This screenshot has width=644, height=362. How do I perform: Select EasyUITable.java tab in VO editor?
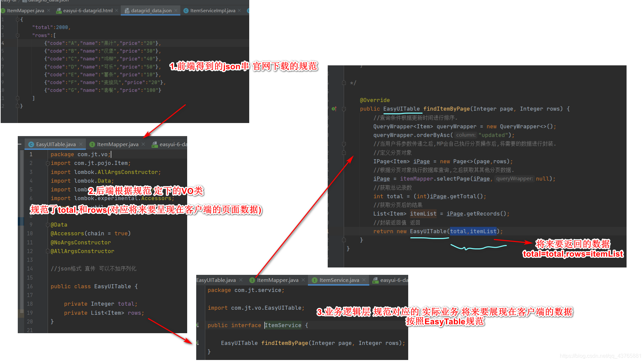coord(56,144)
